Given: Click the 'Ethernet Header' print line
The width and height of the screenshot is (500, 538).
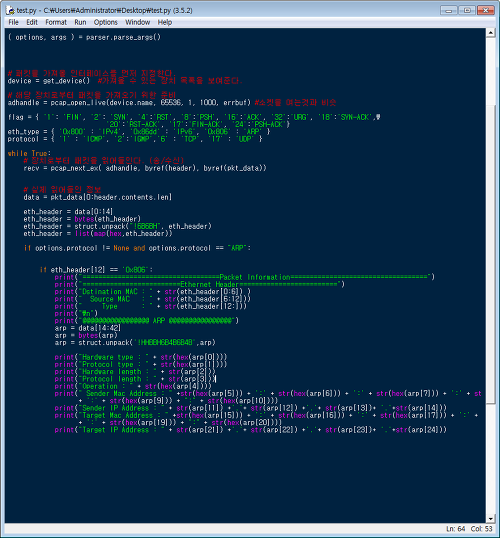Looking at the screenshot, I should pos(199,284).
